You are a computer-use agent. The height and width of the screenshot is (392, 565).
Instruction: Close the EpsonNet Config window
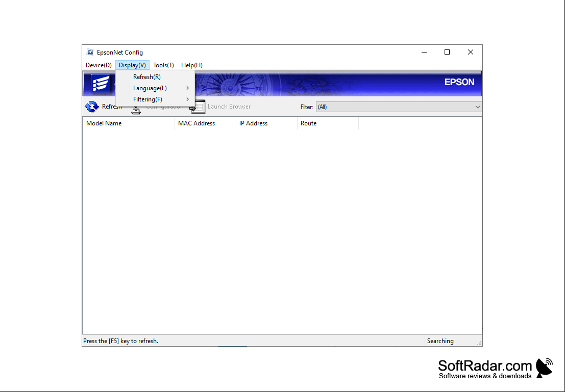(x=471, y=52)
